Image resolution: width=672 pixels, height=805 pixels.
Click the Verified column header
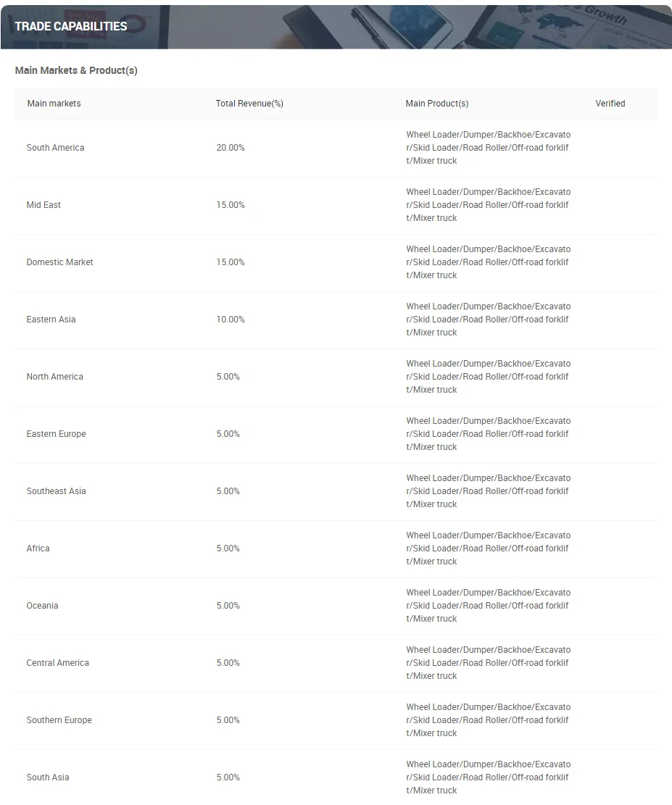click(610, 104)
